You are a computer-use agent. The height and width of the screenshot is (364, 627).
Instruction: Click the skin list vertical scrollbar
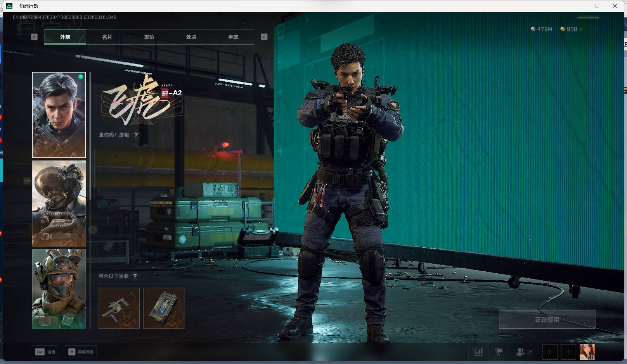pos(90,136)
